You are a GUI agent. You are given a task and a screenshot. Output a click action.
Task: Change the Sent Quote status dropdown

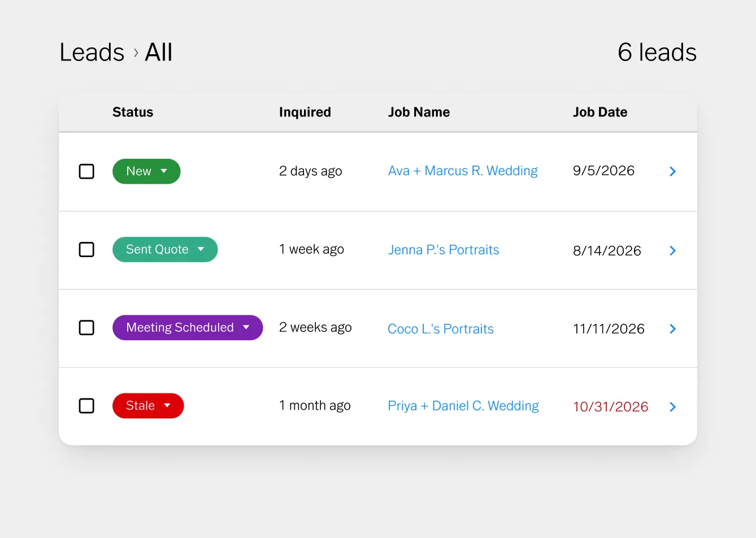click(x=165, y=249)
